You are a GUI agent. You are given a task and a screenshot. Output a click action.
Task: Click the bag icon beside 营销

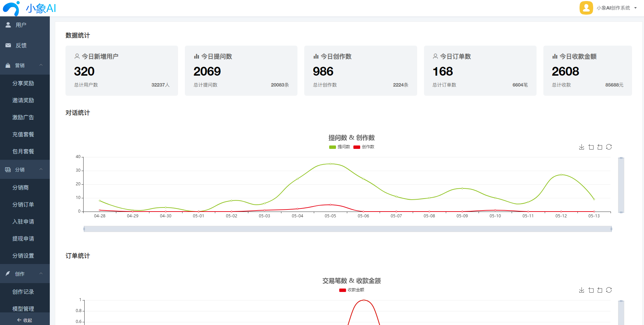8,65
